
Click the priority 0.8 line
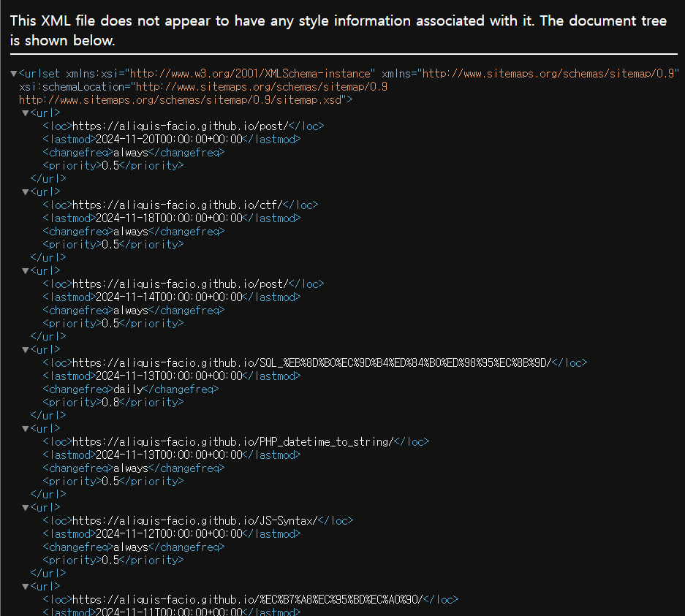click(113, 402)
